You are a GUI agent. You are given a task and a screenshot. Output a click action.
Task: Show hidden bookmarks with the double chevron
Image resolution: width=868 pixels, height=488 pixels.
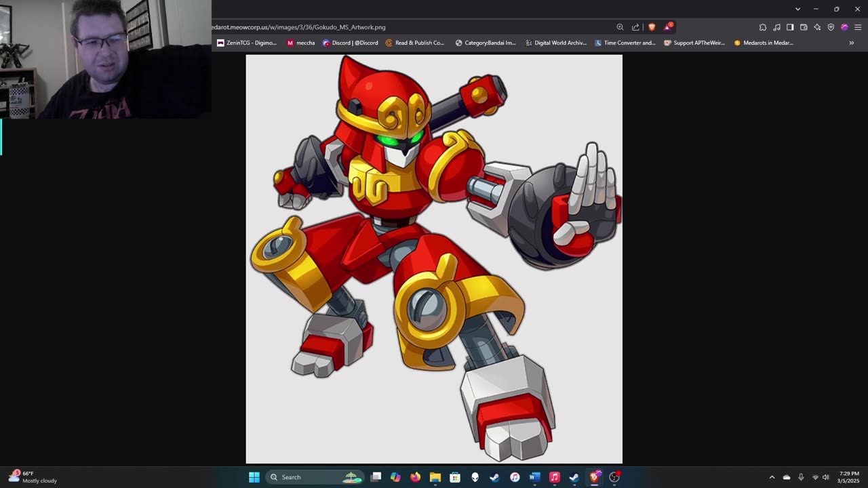(852, 43)
